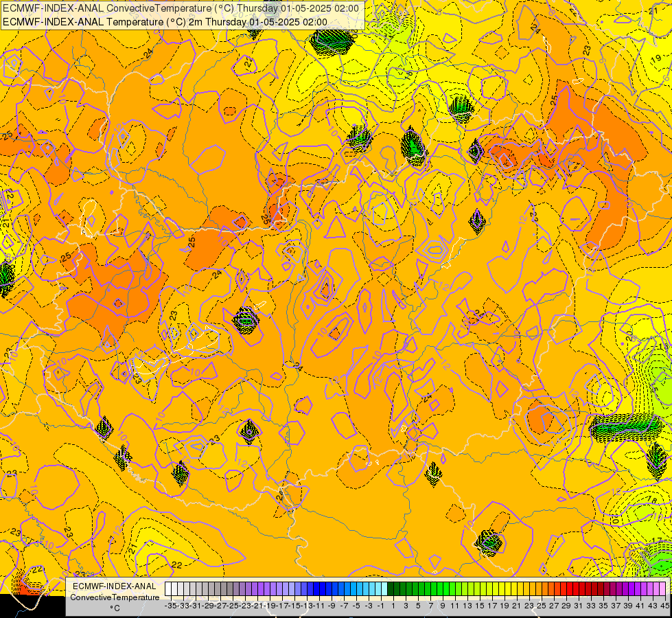
Task: Click the Temperature 2m title line
Action: [165, 22]
